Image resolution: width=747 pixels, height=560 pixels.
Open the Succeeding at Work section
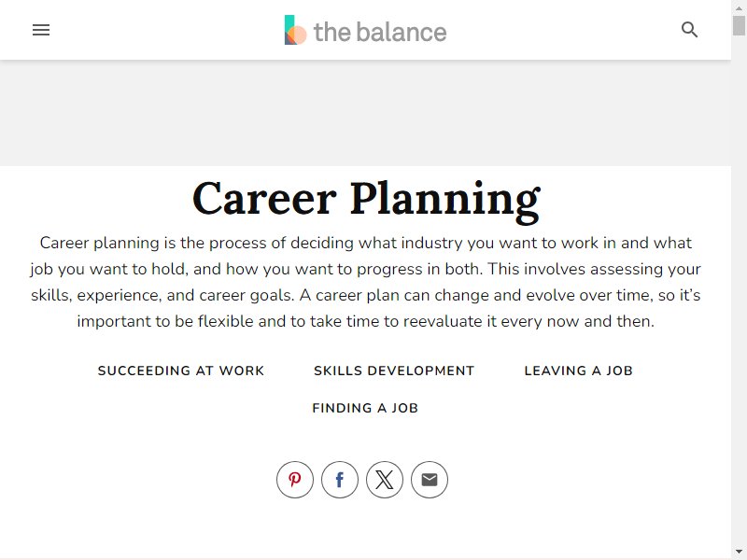pyautogui.click(x=181, y=371)
